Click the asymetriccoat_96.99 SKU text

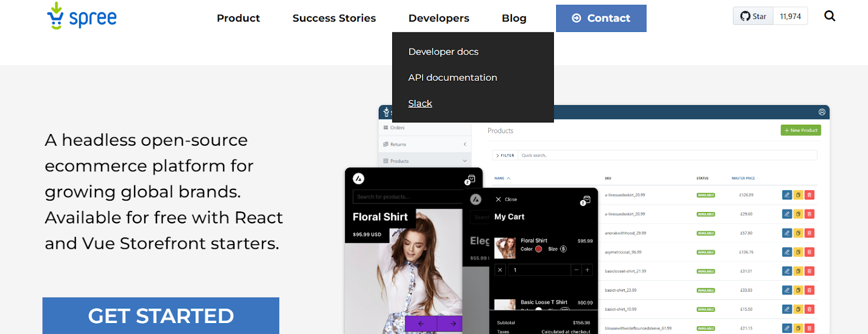click(623, 252)
